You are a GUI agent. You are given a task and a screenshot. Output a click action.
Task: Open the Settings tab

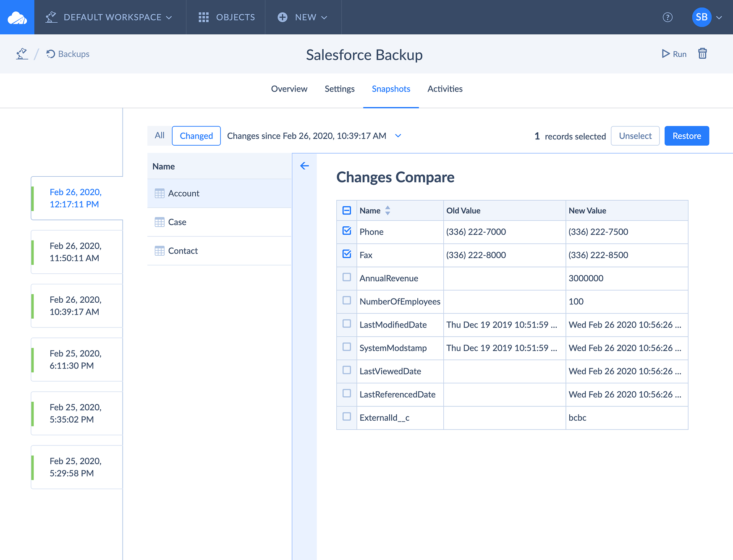coord(339,89)
